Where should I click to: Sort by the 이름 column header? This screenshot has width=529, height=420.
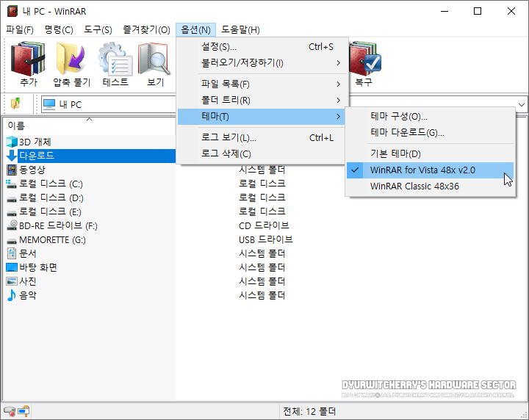(x=89, y=126)
